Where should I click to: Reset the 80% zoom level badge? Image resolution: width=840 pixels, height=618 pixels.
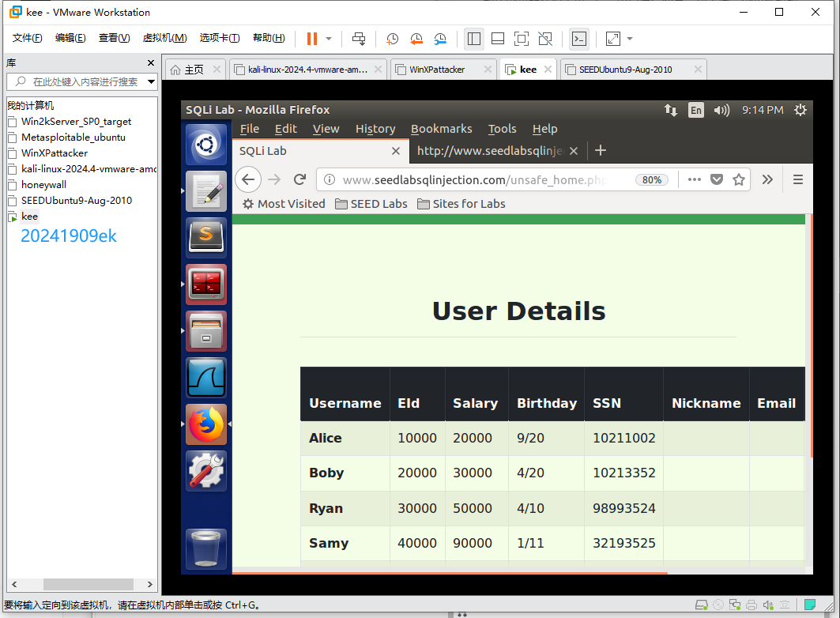click(652, 180)
